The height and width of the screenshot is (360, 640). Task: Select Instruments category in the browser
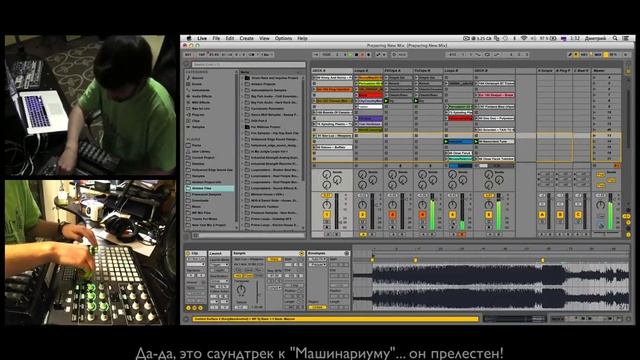coord(201,90)
